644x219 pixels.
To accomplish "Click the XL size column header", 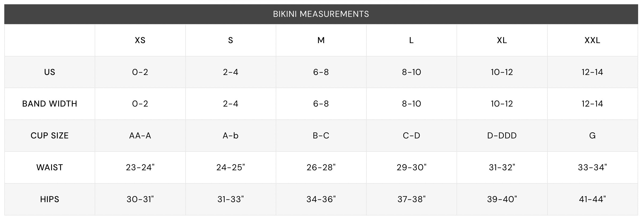I will [x=502, y=40].
